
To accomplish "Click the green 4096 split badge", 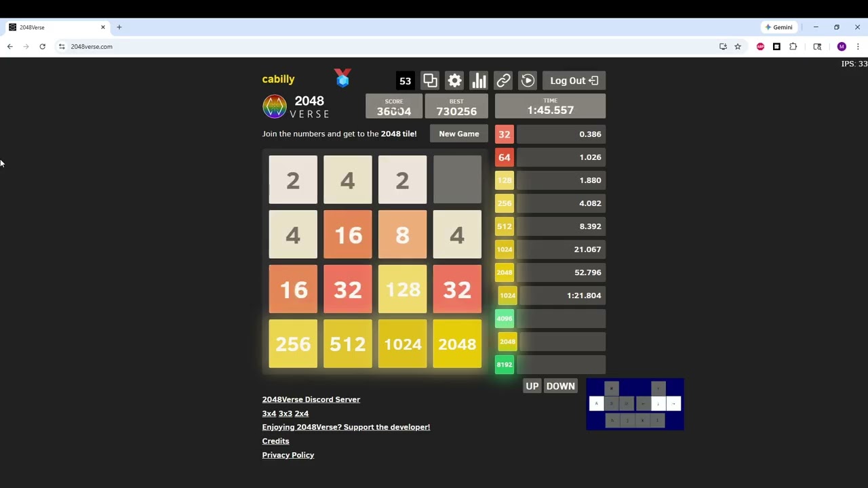I will click(x=505, y=319).
